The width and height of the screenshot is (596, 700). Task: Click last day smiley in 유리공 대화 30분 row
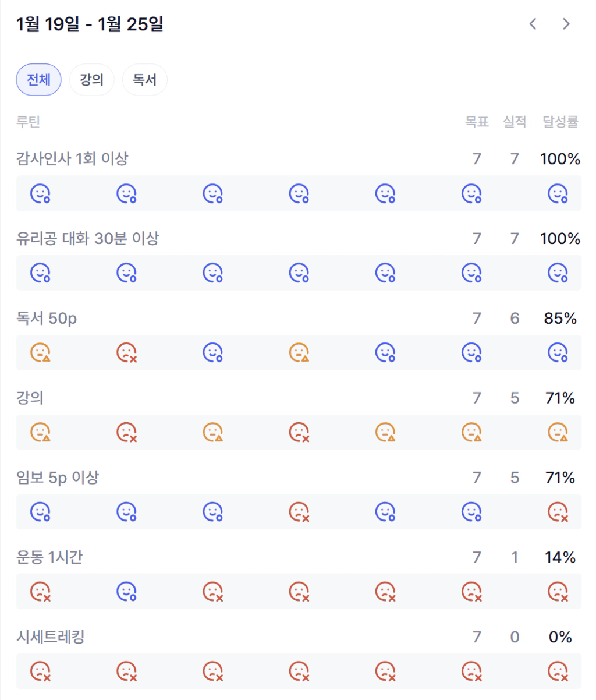click(x=558, y=273)
